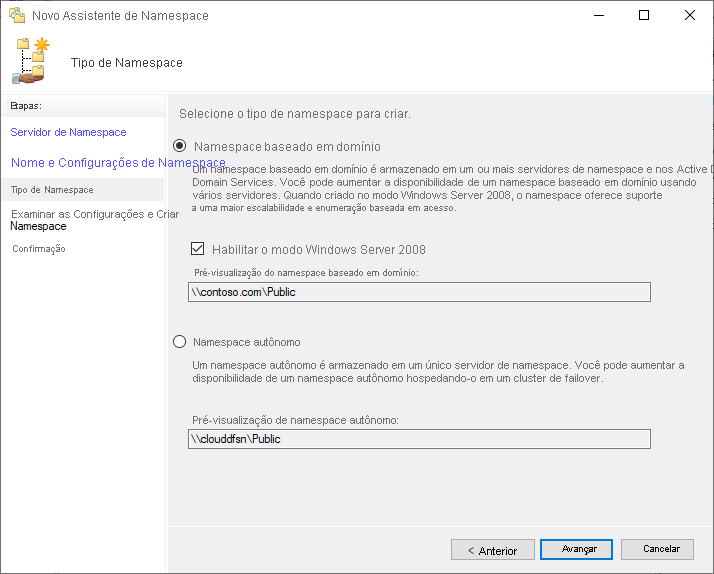Close the Novo Assistente de Namespace window
The width and height of the screenshot is (714, 574).
pos(690,15)
